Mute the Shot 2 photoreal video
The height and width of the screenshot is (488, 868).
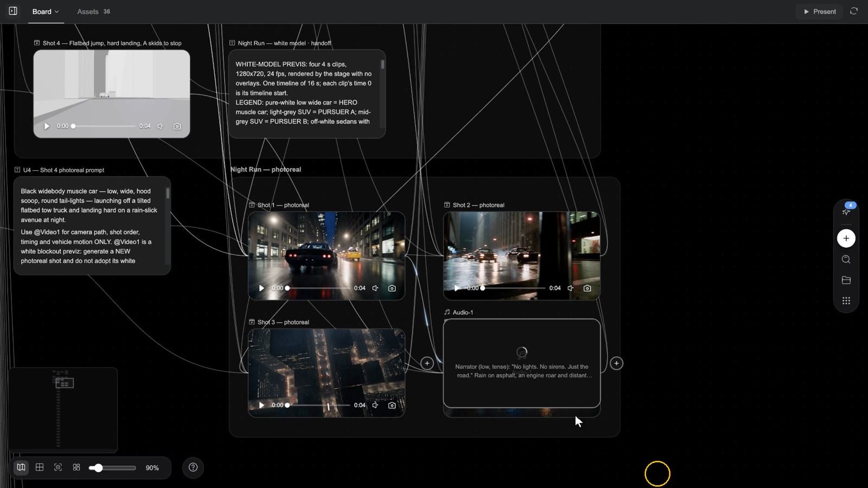click(x=571, y=288)
